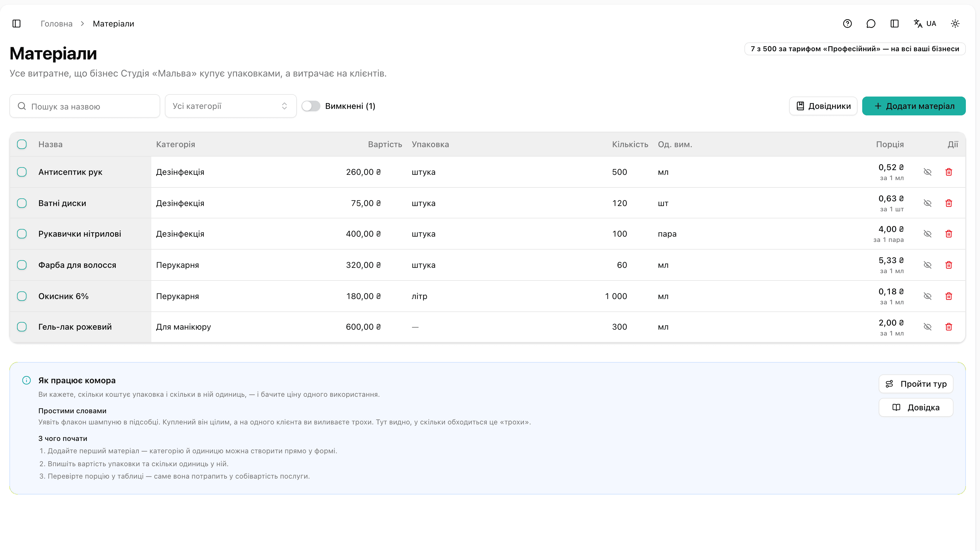
Task: Delete the Фарба для волосся row
Action: 949,265
